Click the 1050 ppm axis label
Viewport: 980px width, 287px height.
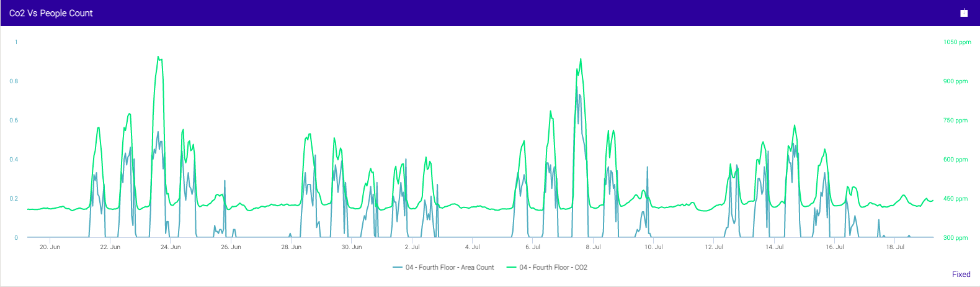click(x=957, y=42)
